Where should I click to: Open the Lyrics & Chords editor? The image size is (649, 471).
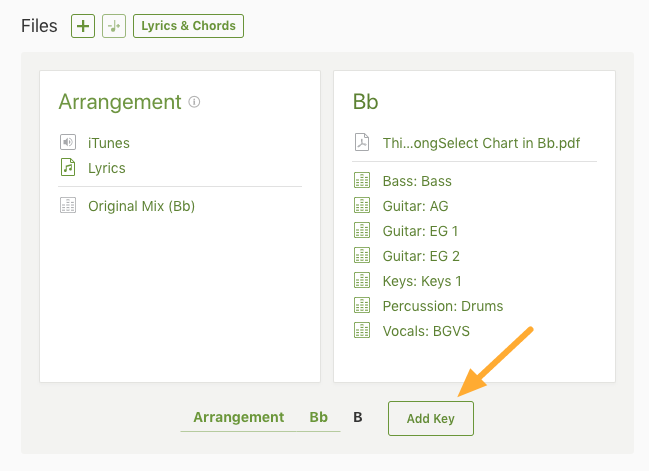[x=188, y=26]
